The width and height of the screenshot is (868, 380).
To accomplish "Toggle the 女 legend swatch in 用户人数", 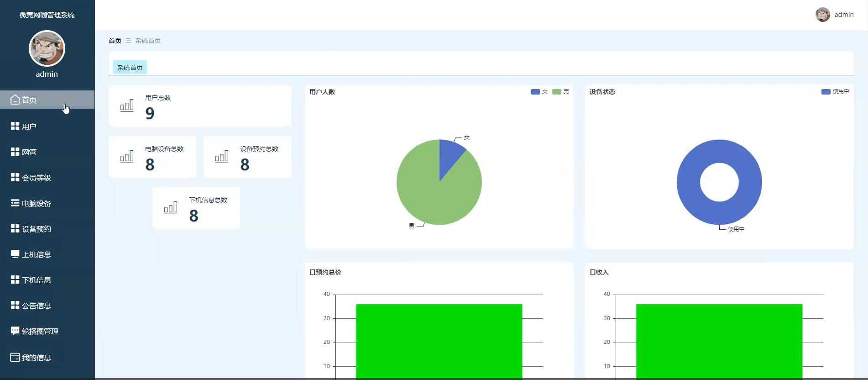I will click(535, 92).
